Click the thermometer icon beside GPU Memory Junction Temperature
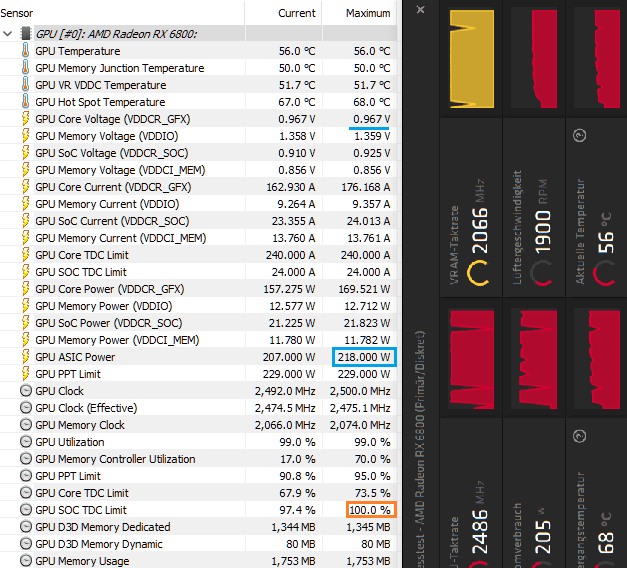This screenshot has width=627, height=568. point(25,68)
